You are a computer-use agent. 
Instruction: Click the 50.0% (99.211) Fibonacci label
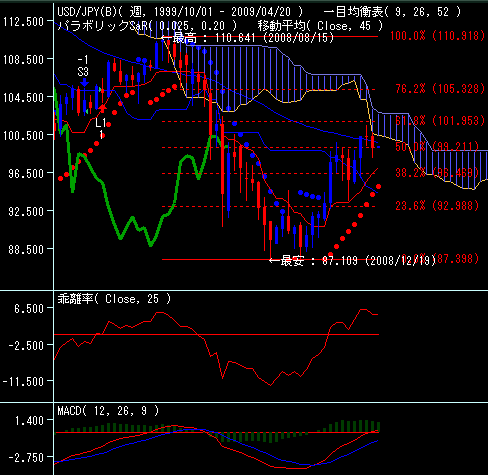pos(437,146)
